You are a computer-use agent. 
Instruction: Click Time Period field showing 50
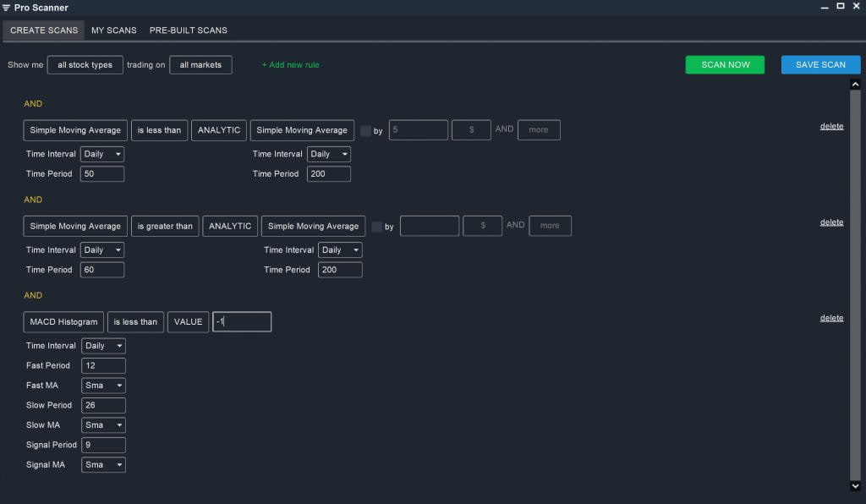(102, 174)
